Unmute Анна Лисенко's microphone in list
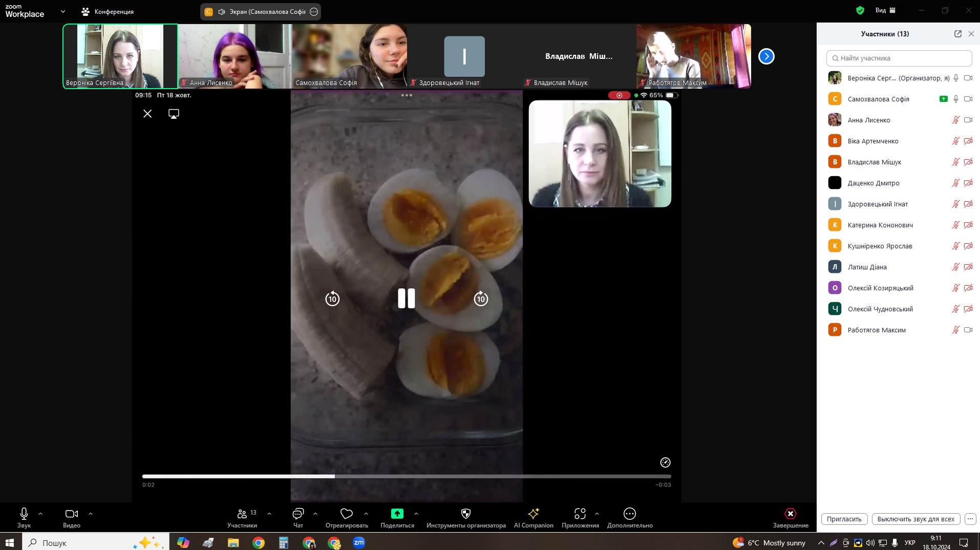 pos(955,120)
